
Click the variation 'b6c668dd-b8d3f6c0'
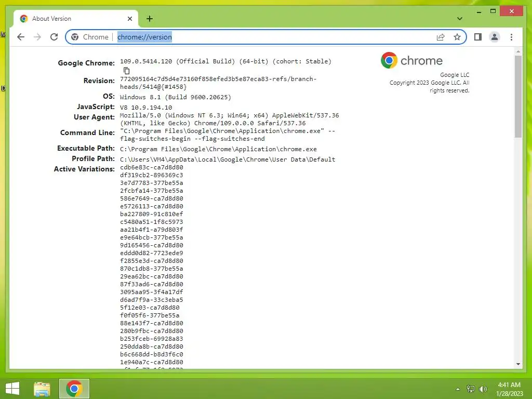click(151, 354)
